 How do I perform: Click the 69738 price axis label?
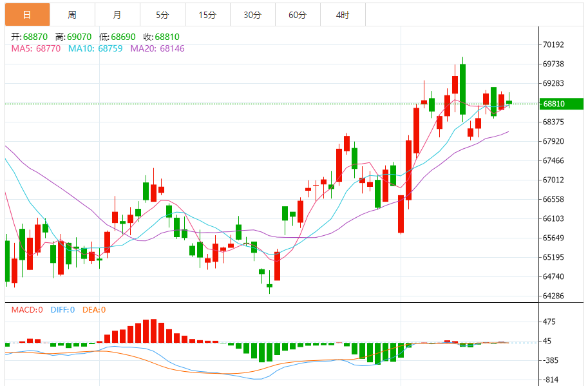[x=553, y=64]
